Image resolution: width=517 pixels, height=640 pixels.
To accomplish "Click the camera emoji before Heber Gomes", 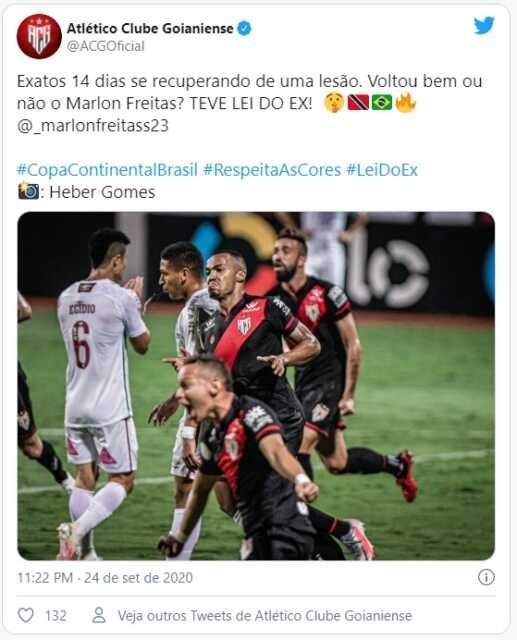I will point(29,191).
